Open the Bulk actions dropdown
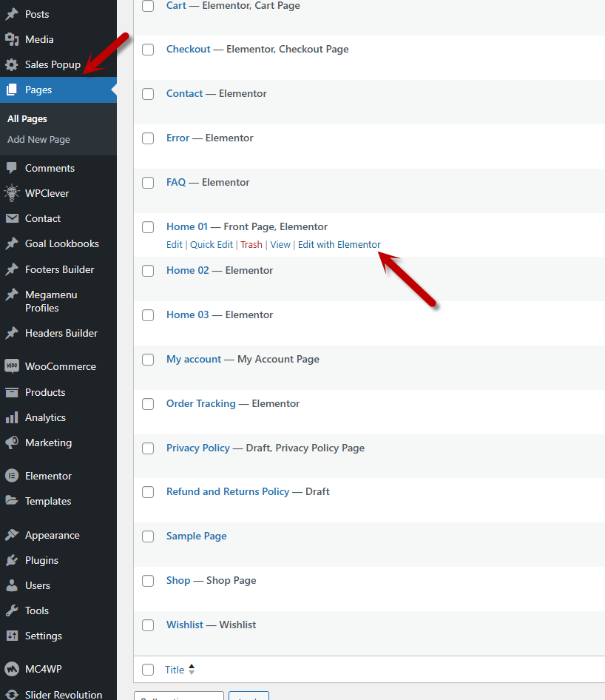Viewport: 605px width, 700px height. click(178, 696)
